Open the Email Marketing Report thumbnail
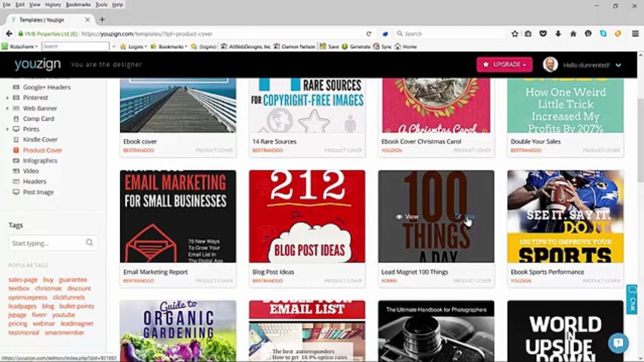 178,216
